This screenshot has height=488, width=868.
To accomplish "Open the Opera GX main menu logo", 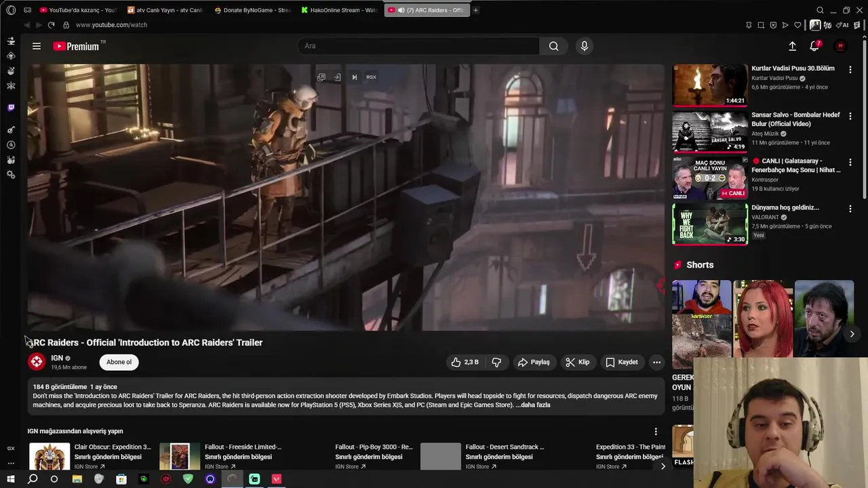I will click(11, 10).
